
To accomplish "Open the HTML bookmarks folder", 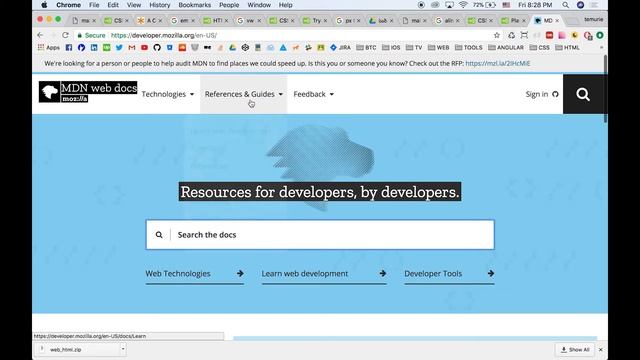I will (x=567, y=48).
